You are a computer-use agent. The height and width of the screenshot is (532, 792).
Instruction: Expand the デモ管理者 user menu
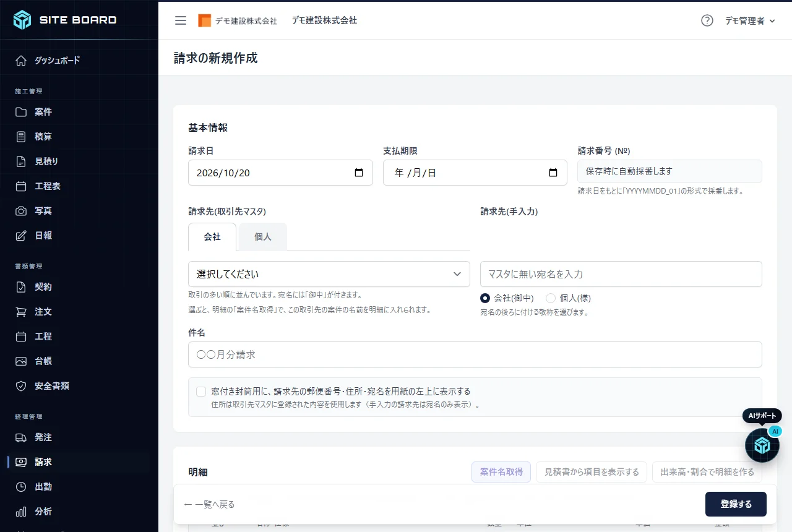(x=750, y=20)
